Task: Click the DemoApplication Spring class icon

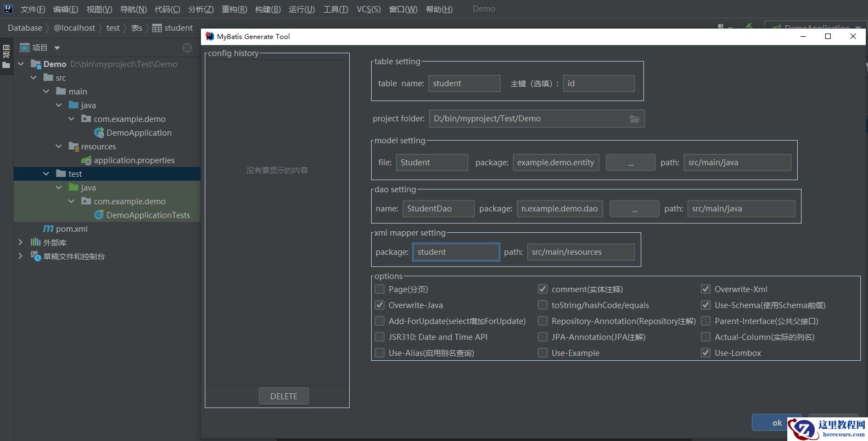Action: 99,133
